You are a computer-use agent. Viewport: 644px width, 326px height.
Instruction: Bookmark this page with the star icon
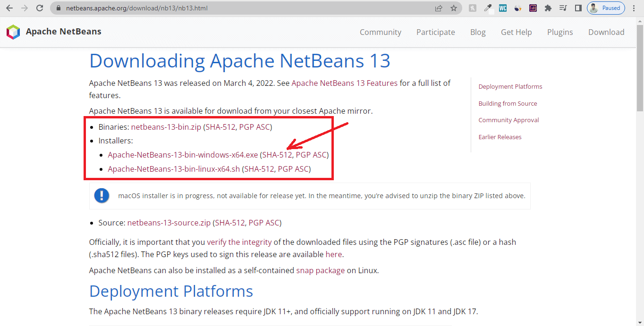pos(454,8)
